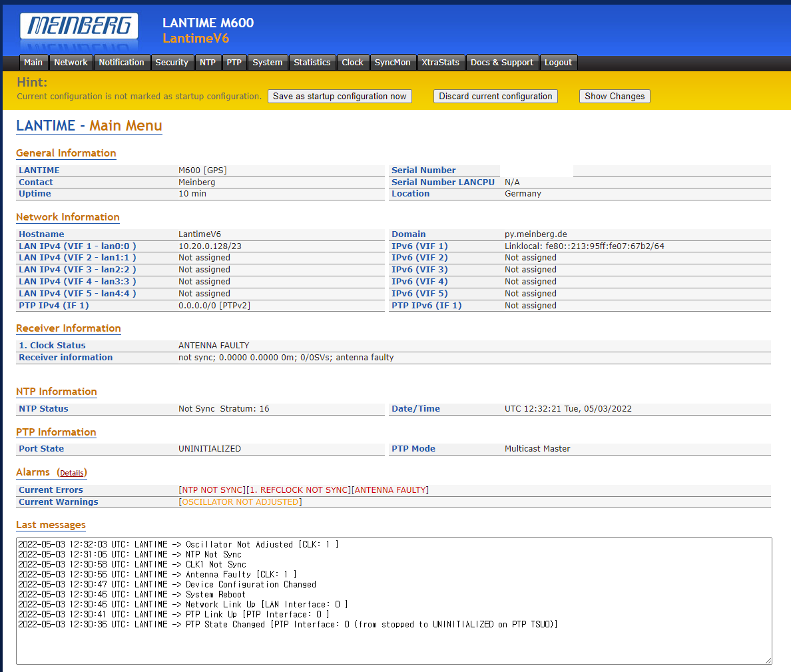Open the Security tab

click(x=172, y=63)
